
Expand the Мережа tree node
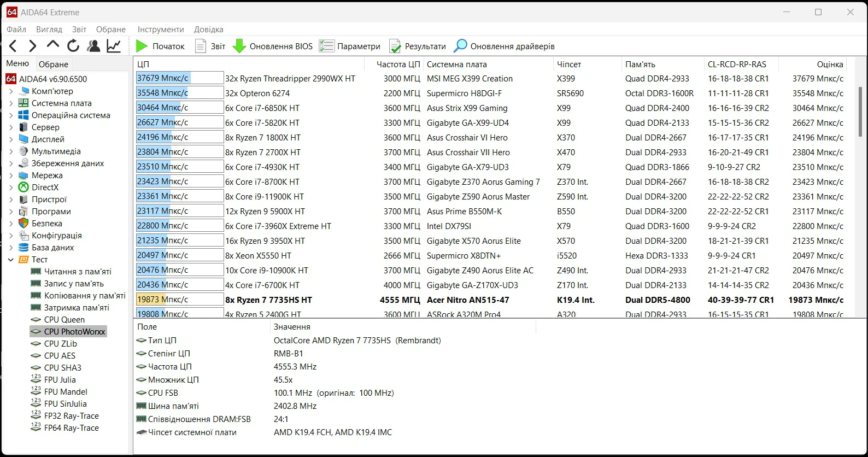pos(11,175)
